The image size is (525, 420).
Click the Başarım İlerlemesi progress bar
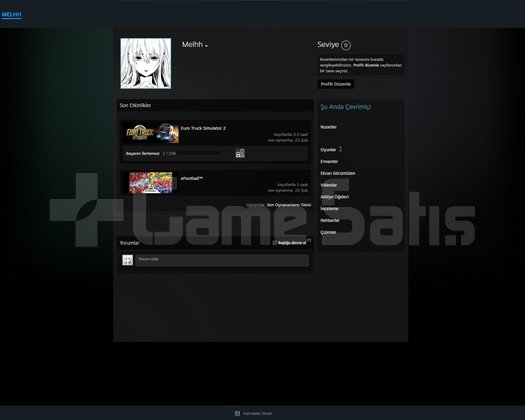(x=198, y=153)
